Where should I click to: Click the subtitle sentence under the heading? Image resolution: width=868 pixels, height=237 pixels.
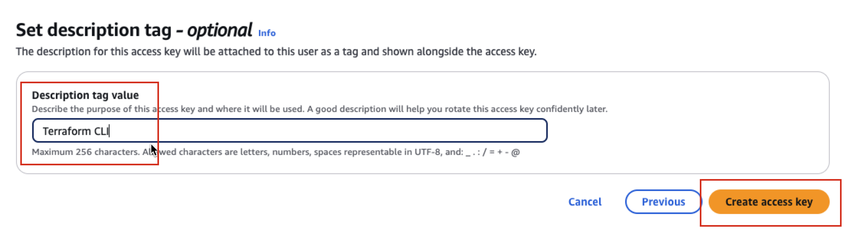[276, 51]
